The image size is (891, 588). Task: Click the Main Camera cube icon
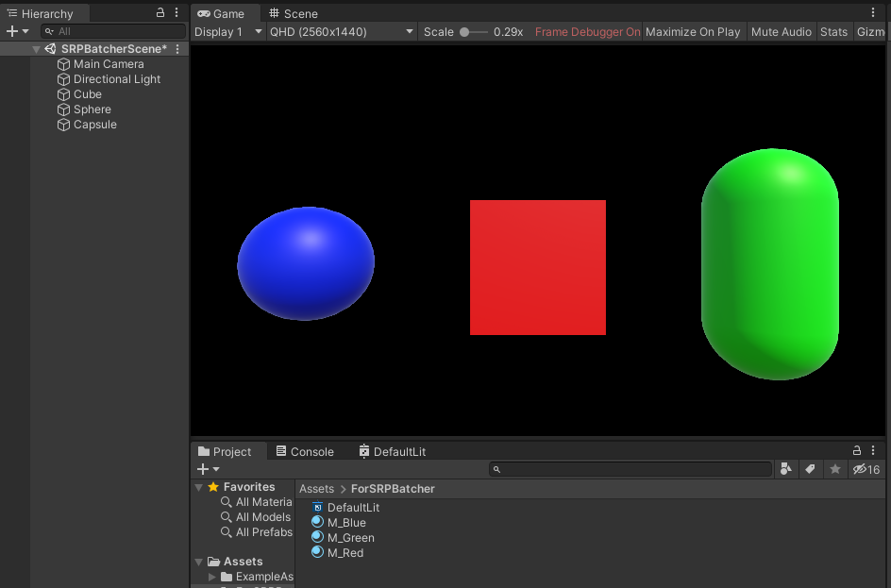[63, 64]
